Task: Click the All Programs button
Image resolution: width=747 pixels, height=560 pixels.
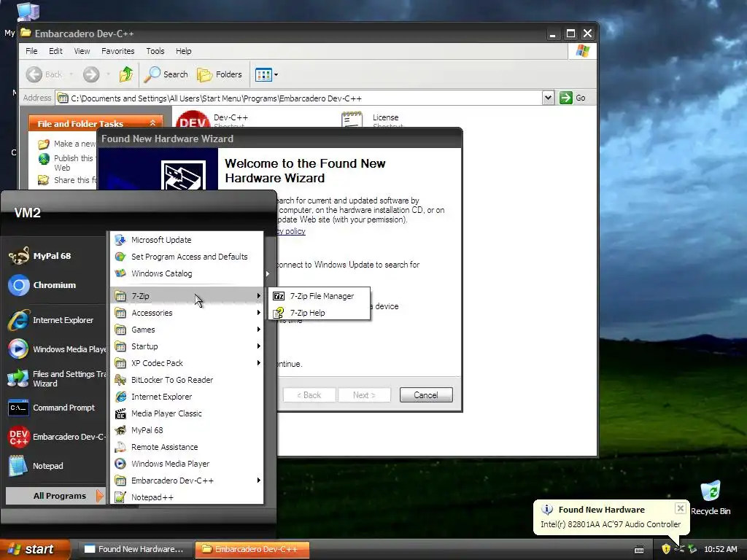Action: (x=55, y=496)
